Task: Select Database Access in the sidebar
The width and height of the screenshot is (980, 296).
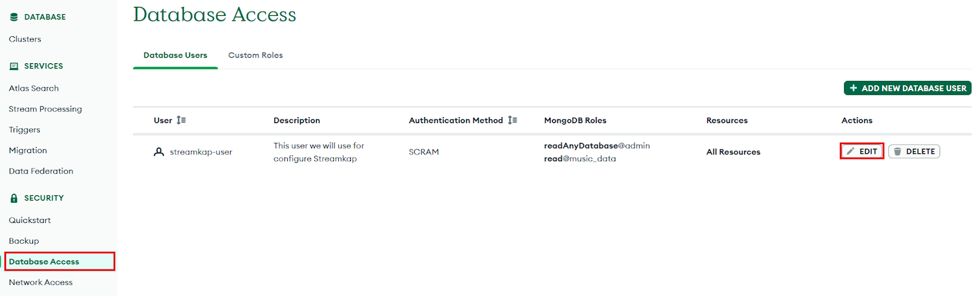Action: pos(59,261)
